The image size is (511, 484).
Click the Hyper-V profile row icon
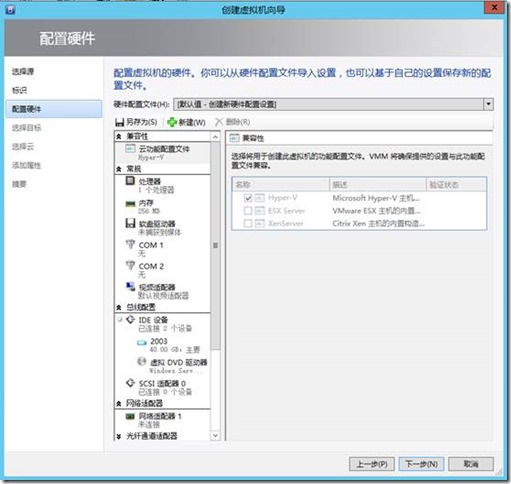click(260, 198)
